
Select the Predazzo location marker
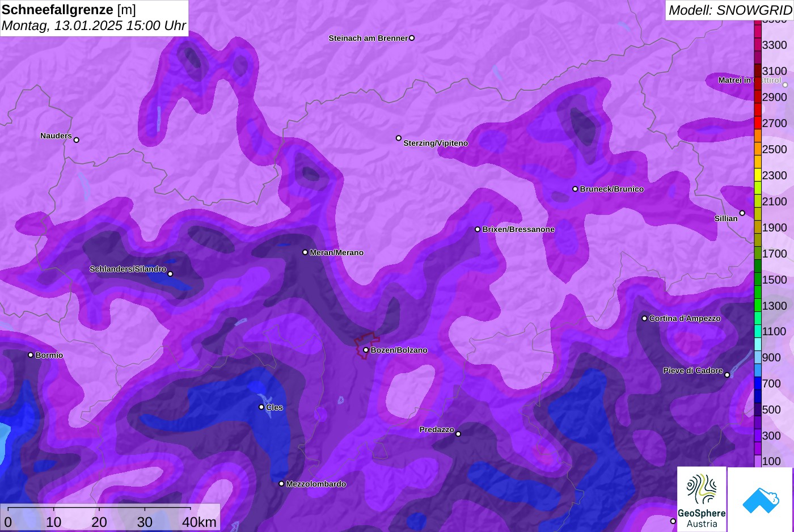coord(458,434)
